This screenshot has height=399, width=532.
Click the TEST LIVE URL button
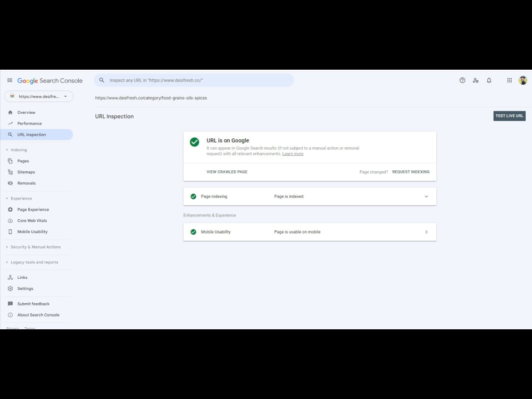(x=509, y=115)
